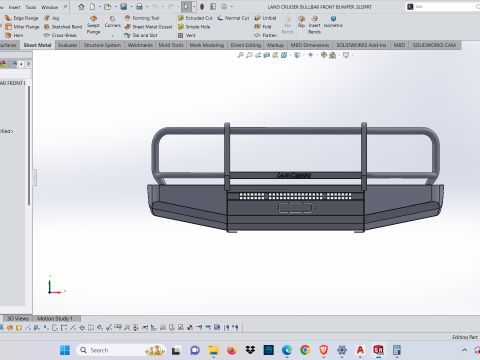Click the Print icon
Screen dimensions: 480x360
139,7
